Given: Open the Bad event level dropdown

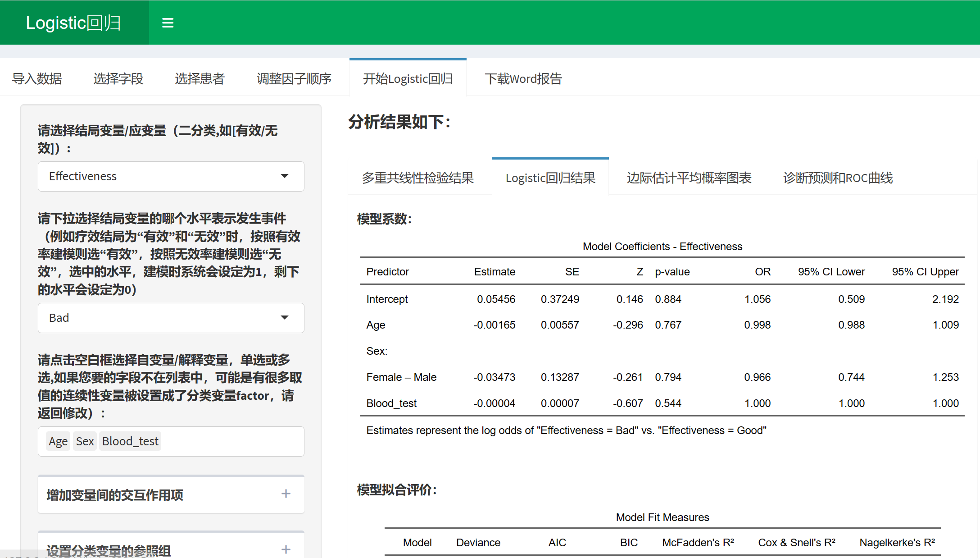Looking at the screenshot, I should pos(171,318).
